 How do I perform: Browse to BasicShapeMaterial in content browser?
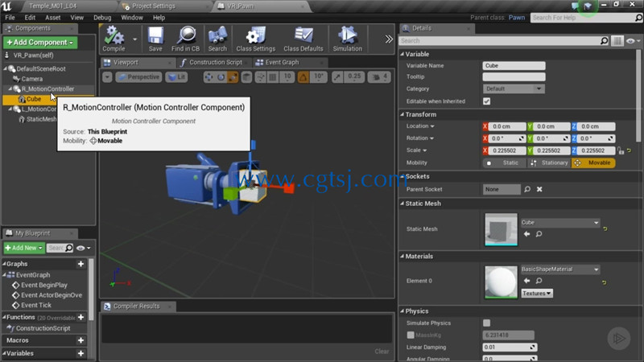click(539, 281)
